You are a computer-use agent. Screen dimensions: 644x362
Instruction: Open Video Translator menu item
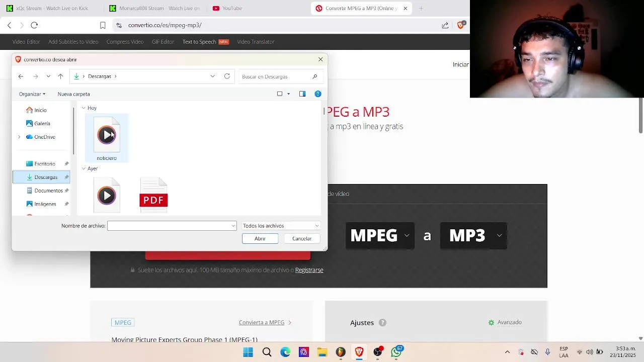point(256,42)
